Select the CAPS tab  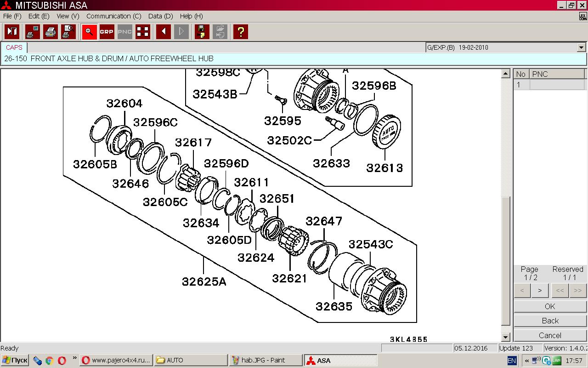tap(14, 47)
